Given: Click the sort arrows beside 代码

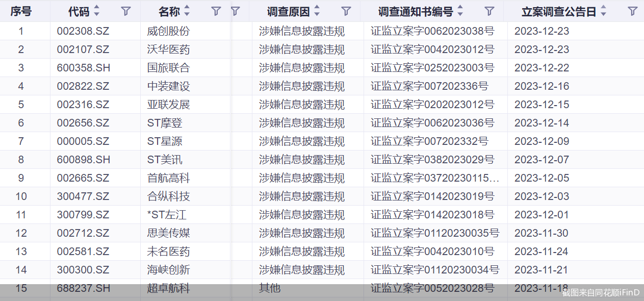Looking at the screenshot, I should (97, 11).
